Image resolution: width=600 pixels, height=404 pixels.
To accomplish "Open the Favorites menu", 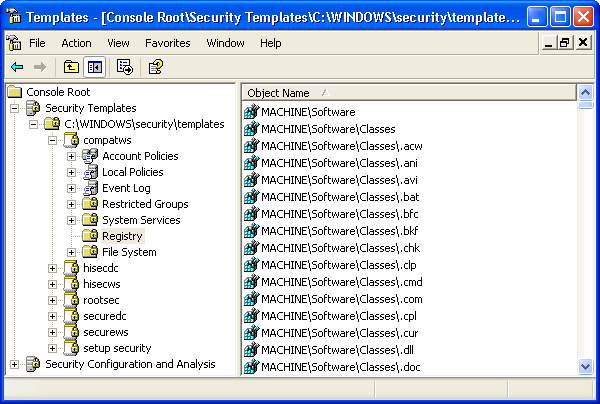I will [x=167, y=43].
